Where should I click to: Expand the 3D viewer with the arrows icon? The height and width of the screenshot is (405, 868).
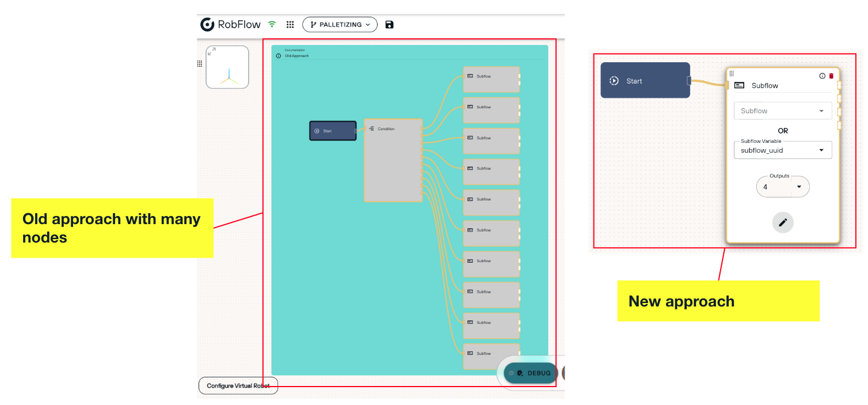[212, 51]
